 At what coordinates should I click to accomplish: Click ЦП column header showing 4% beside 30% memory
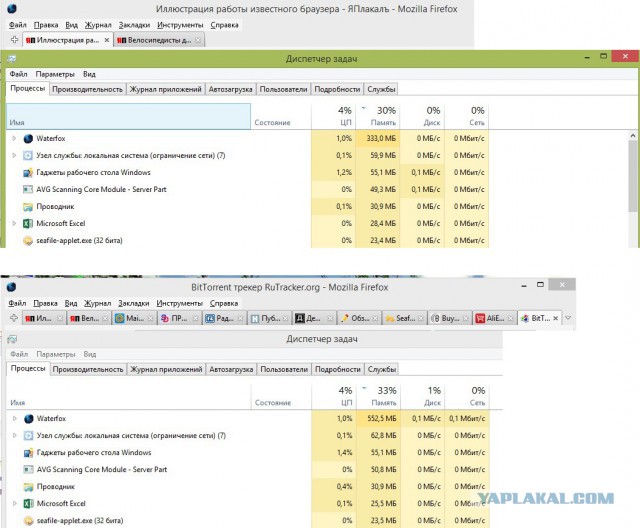(x=333, y=116)
